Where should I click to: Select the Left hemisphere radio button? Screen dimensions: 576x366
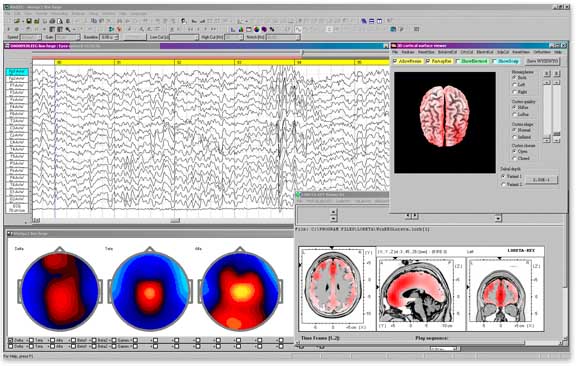tap(514, 85)
